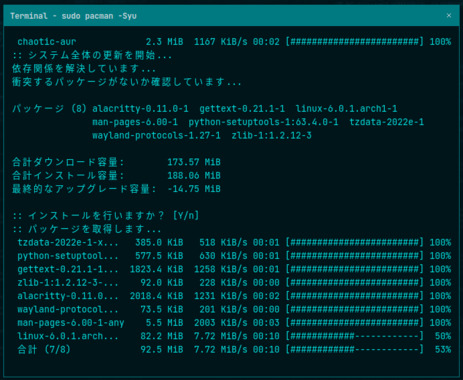463x380 pixels.
Task: Click the 'zlib-1:1.2.12-3-...' download row
Action: [x=234, y=283]
